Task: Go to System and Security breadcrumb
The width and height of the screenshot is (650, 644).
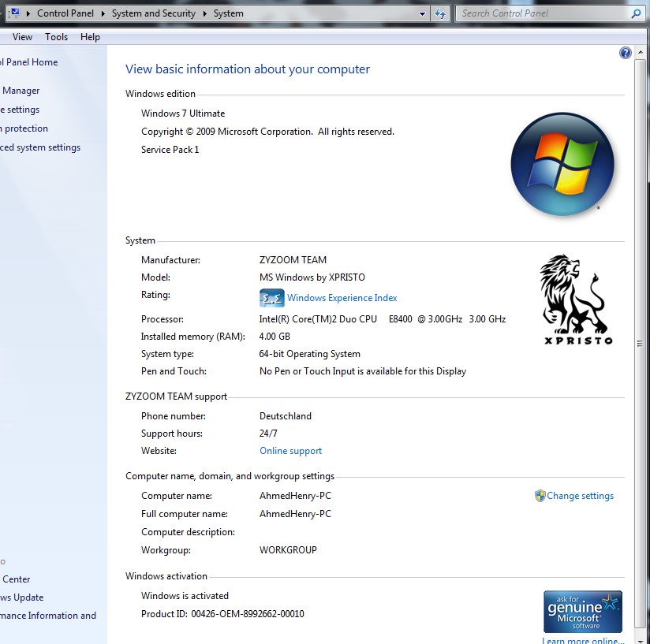Action: pos(154,13)
